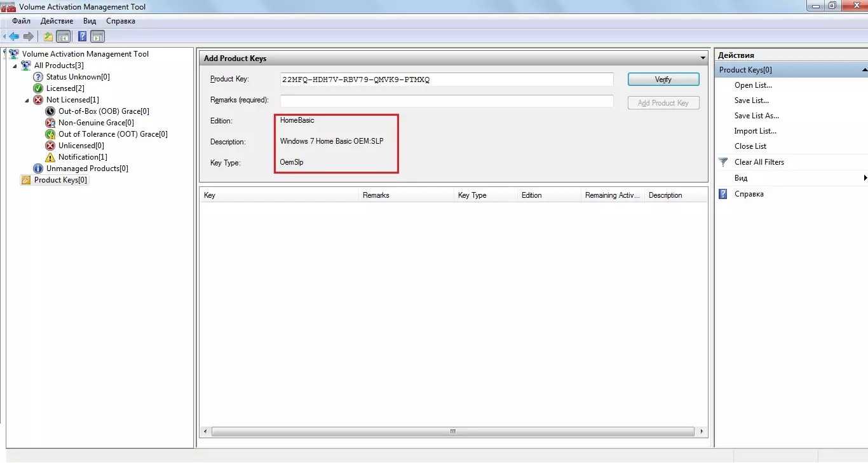Image resolution: width=868 pixels, height=463 pixels.
Task: Click the OemSlp key type value
Action: click(x=292, y=162)
